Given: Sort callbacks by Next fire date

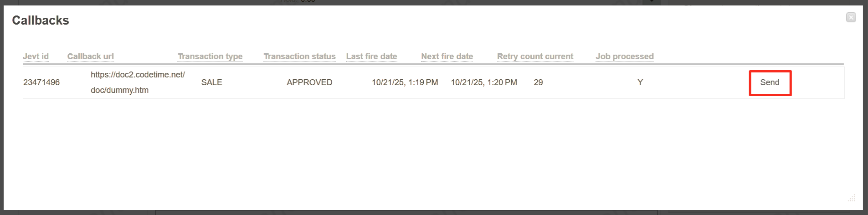Looking at the screenshot, I should (447, 56).
